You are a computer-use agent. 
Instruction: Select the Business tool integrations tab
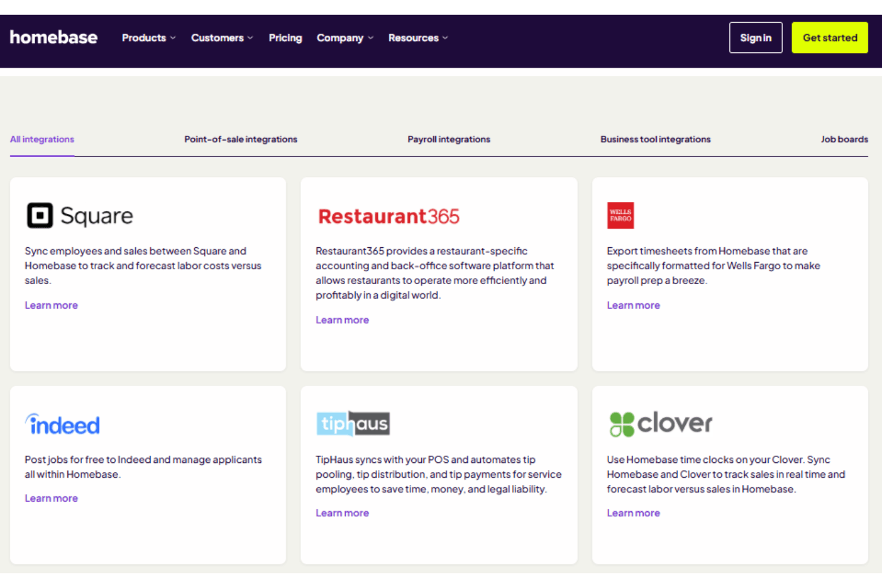click(656, 139)
